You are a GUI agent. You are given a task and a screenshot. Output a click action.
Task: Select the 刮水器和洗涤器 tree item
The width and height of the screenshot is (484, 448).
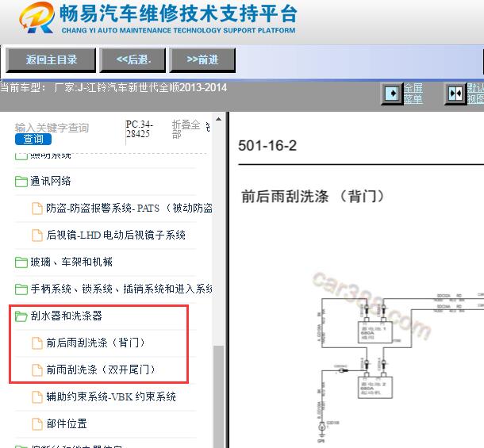(66, 316)
